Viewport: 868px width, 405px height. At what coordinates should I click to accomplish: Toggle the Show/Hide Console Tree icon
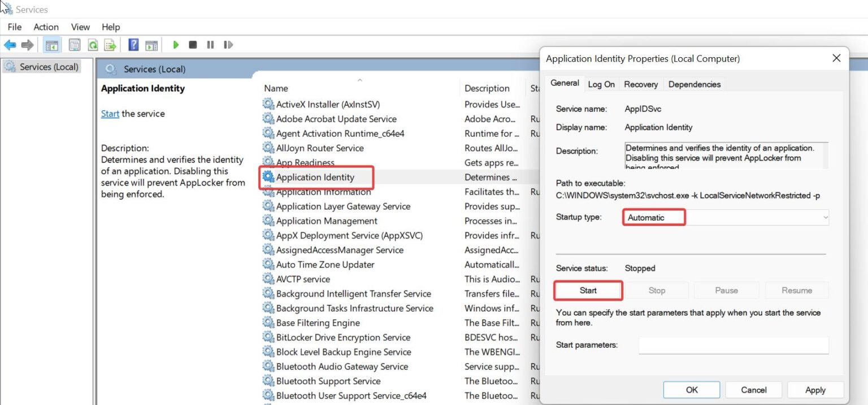click(51, 45)
